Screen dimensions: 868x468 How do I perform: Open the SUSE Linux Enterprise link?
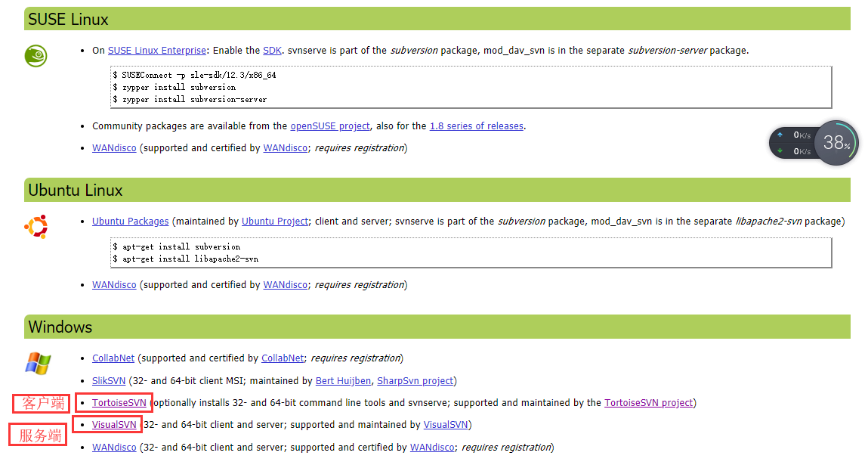(x=156, y=51)
